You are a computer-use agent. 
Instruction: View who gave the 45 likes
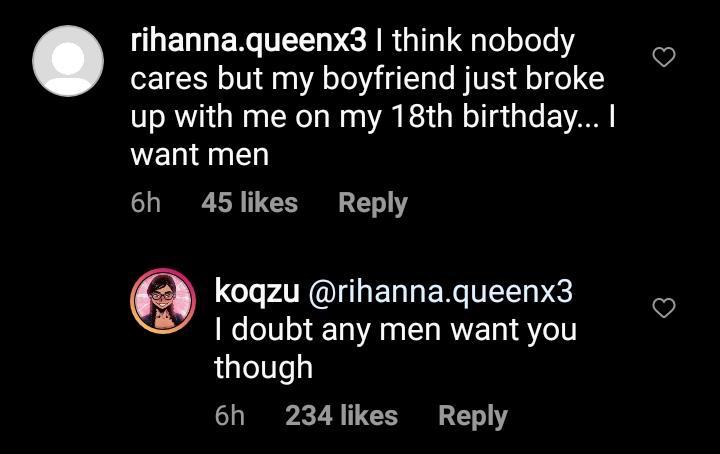[x=249, y=203]
